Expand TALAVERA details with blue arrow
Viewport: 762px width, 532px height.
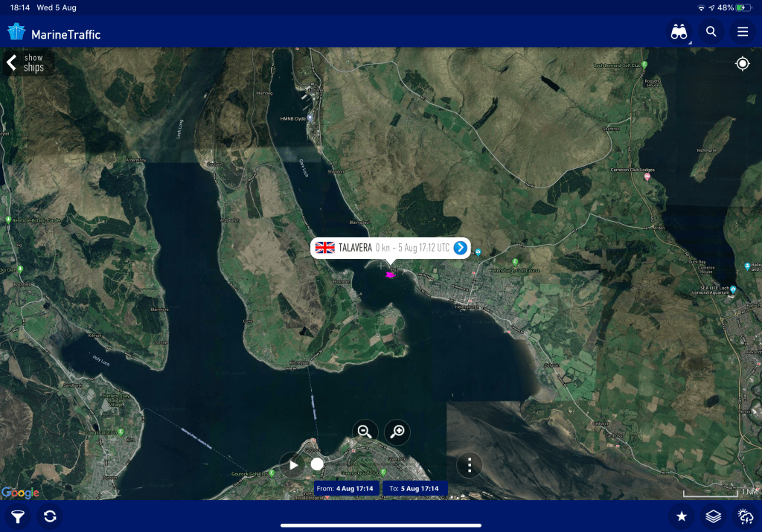(x=460, y=248)
